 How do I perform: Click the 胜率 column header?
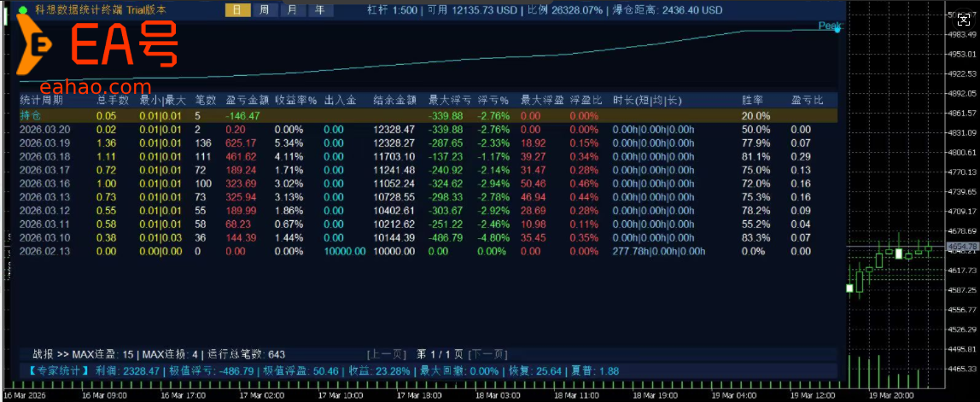click(752, 100)
